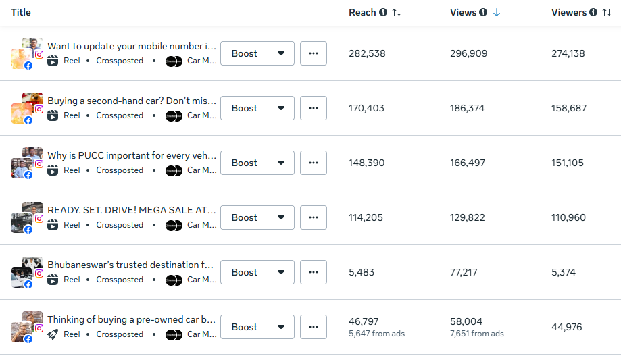621x364 pixels.
Task: Click thumbnail of the mobile number reel
Action: [26, 53]
